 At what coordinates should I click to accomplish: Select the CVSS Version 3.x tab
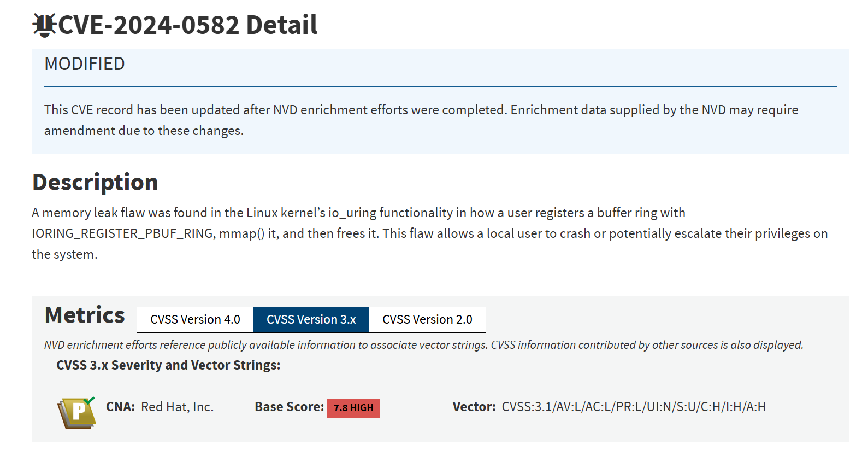pyautogui.click(x=311, y=320)
